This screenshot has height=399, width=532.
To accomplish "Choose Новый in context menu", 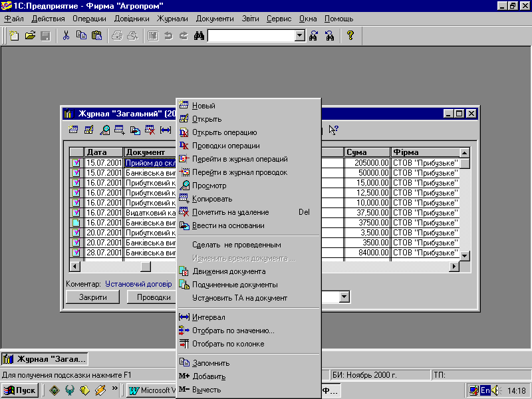I will [248, 106].
